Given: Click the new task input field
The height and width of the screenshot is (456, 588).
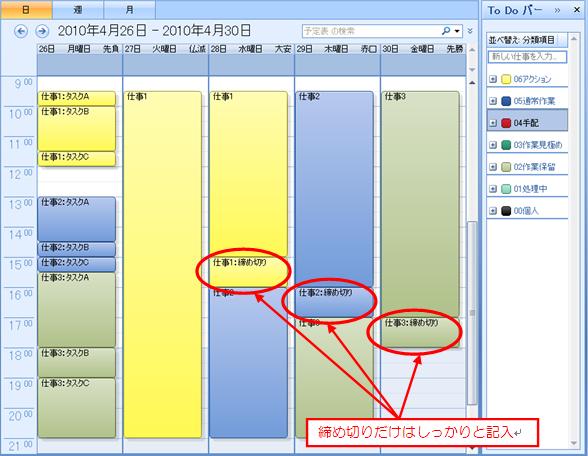Looking at the screenshot, I should tap(527, 57).
